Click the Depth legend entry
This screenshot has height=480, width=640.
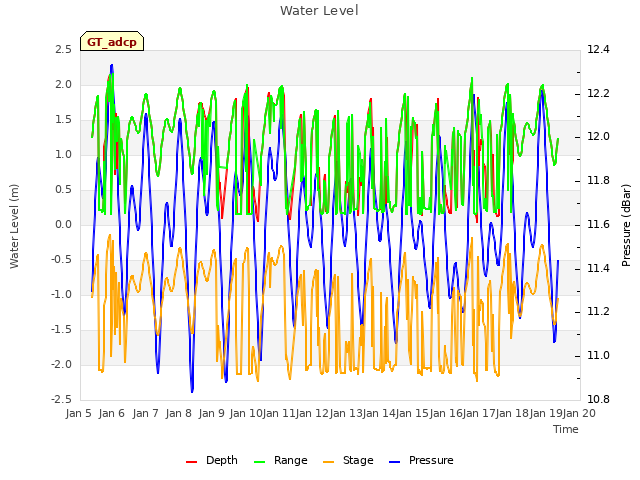[x=212, y=460]
